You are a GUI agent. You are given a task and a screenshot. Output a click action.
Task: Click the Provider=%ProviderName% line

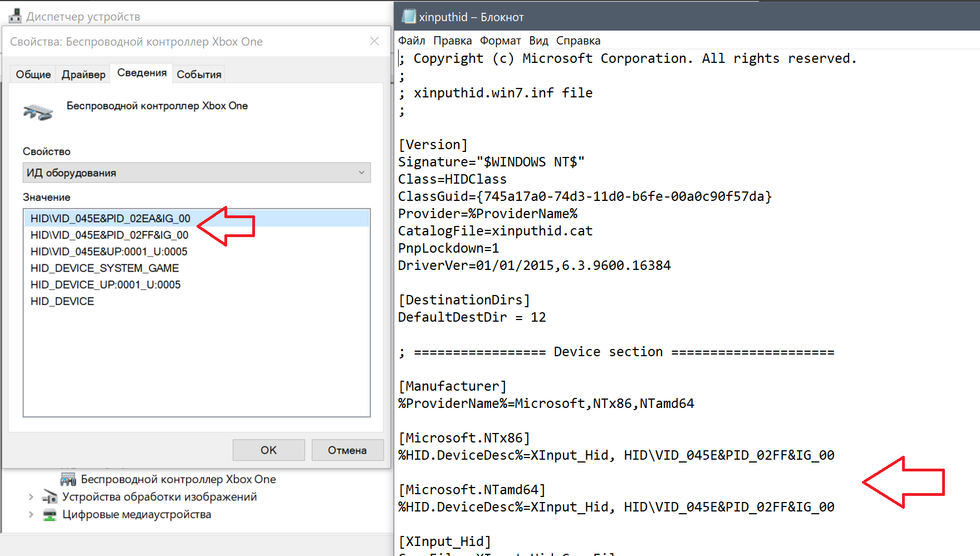[488, 214]
